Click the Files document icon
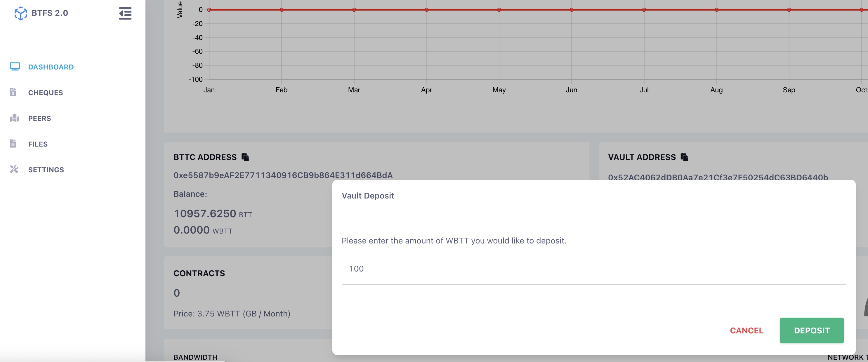 pos(13,144)
